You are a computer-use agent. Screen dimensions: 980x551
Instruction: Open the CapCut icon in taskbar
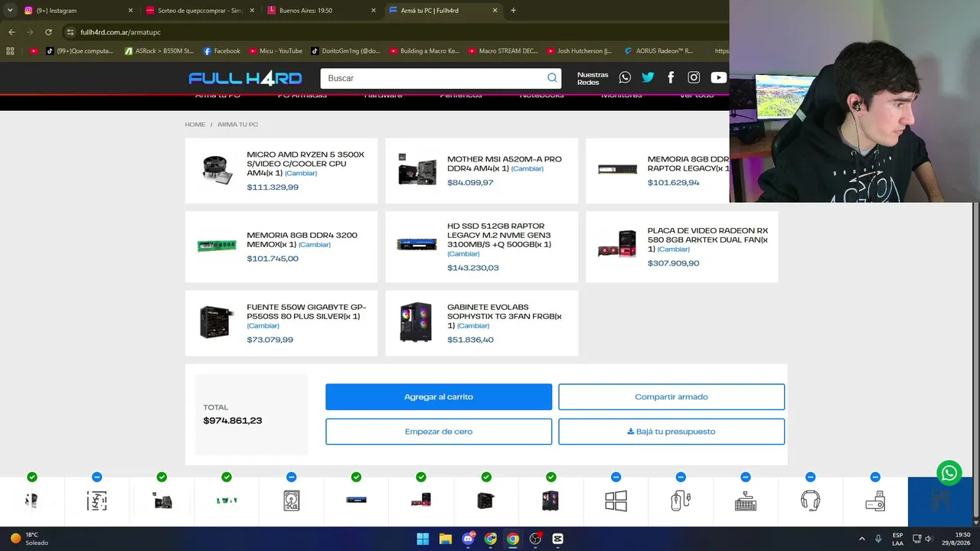coord(557,539)
